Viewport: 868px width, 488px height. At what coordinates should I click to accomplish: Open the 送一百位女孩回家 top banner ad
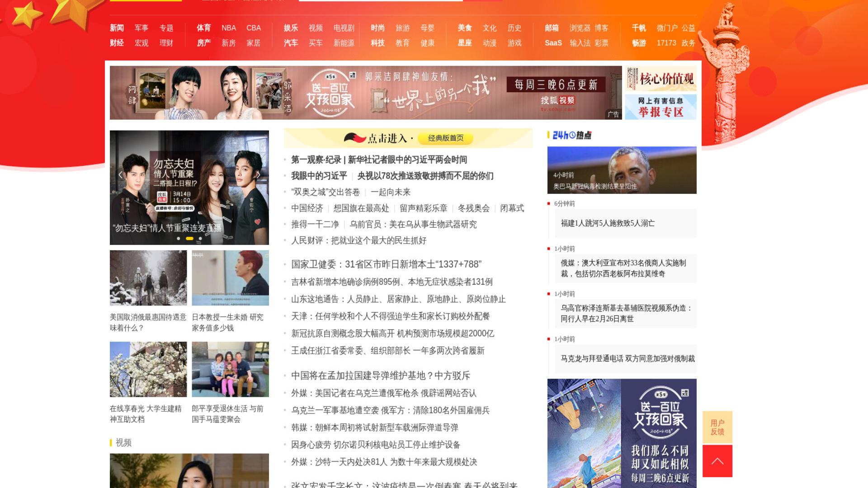(x=366, y=93)
